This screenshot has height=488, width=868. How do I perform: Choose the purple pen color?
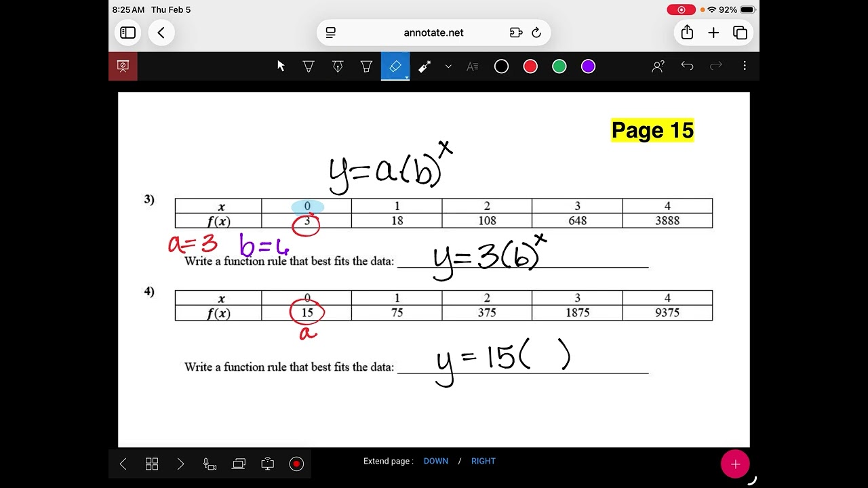pos(589,66)
